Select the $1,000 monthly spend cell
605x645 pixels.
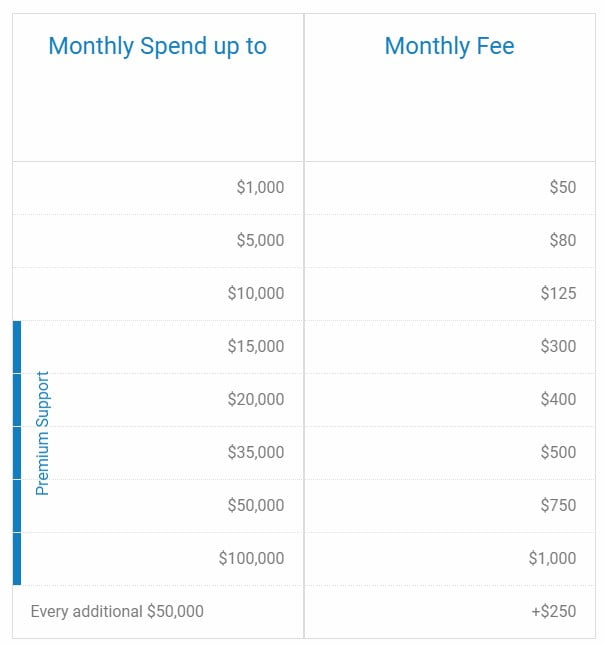(x=260, y=187)
